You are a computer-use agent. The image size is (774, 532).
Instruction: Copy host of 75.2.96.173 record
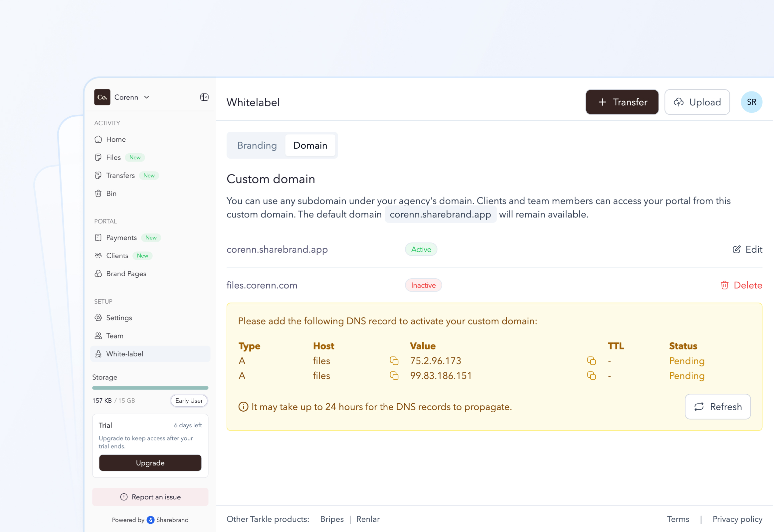pos(394,361)
